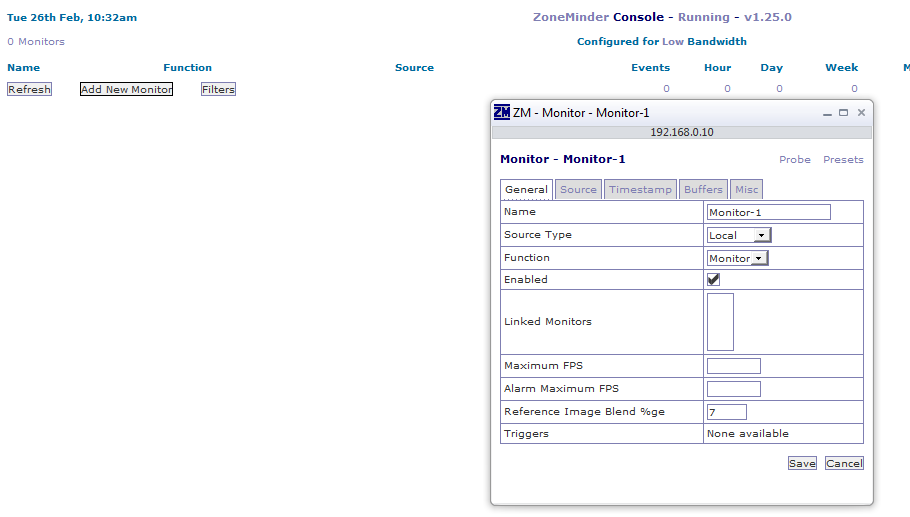Click the Events column header

coord(650,67)
